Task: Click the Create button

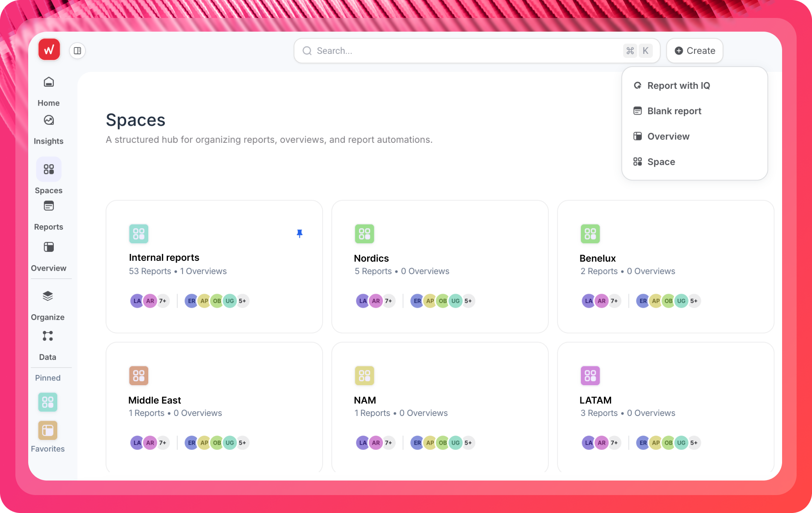Action: click(694, 50)
